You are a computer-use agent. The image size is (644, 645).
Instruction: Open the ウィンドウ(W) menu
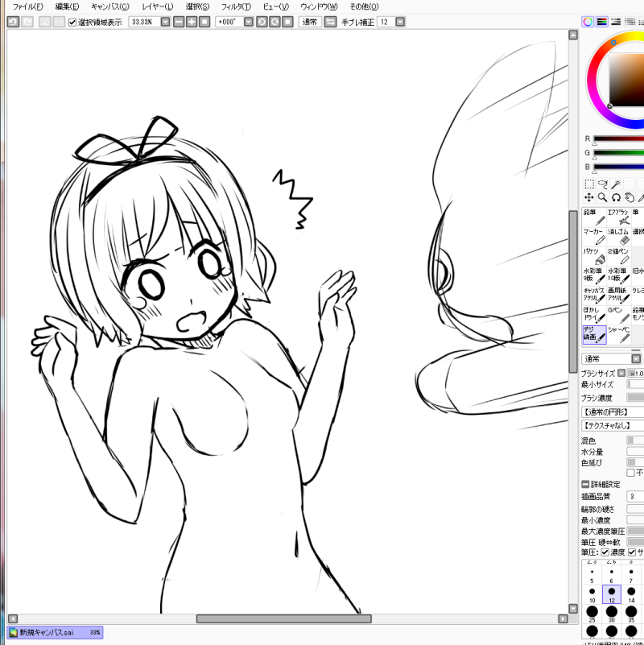click(x=319, y=6)
